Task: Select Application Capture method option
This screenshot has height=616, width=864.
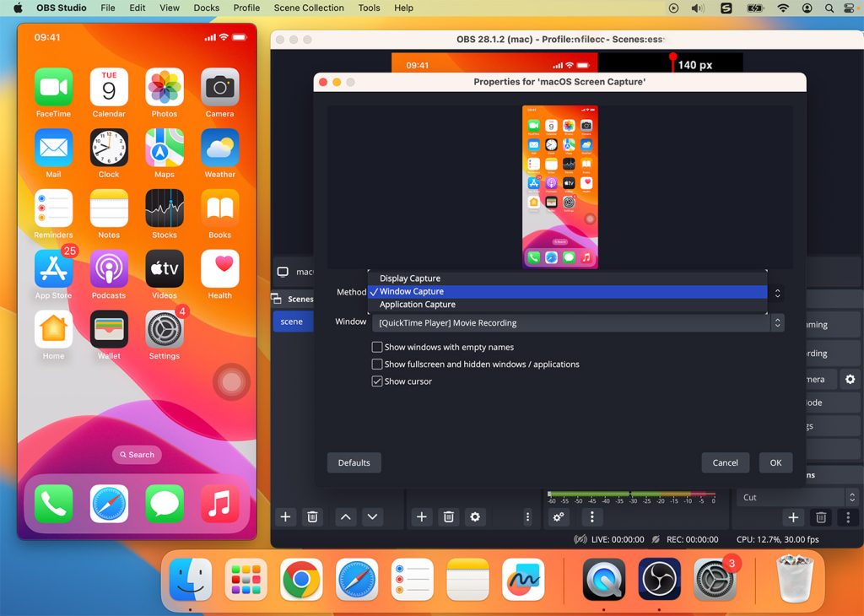Action: tap(418, 305)
